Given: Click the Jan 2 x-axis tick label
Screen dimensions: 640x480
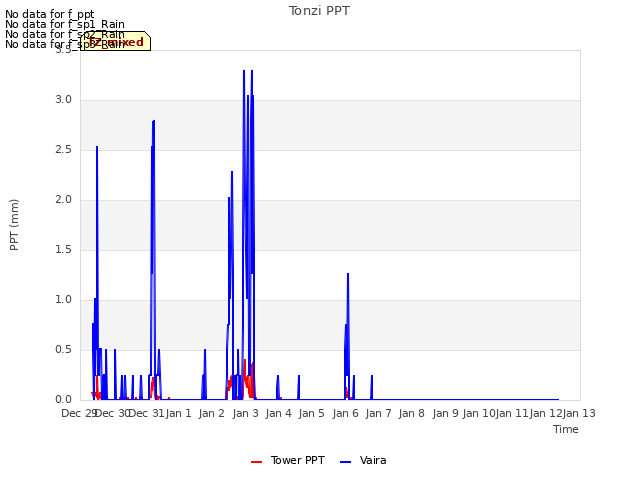Looking at the screenshot, I should [212, 413].
